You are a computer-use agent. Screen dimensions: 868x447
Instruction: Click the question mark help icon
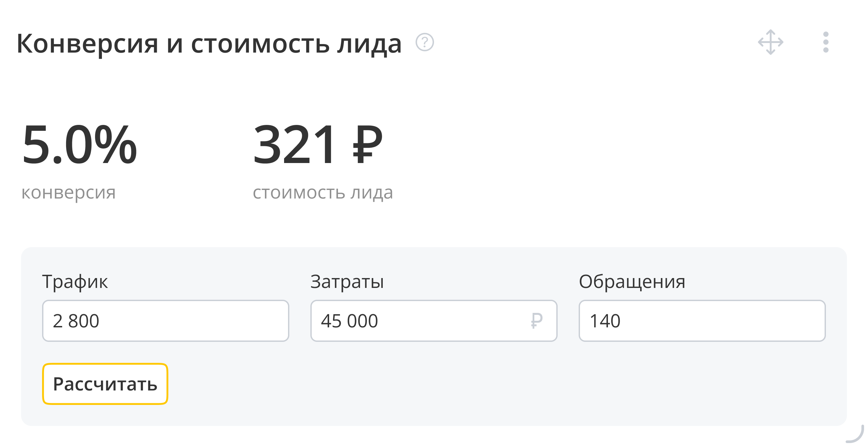click(x=424, y=42)
